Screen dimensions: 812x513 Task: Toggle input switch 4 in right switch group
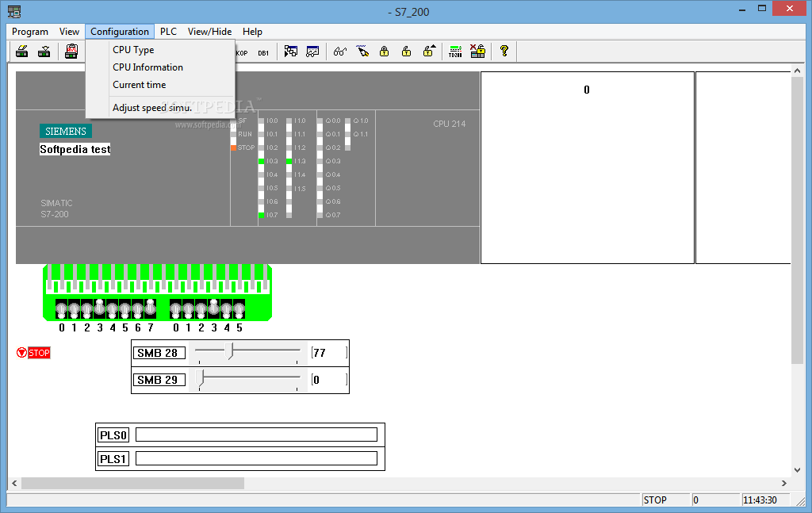coord(226,309)
